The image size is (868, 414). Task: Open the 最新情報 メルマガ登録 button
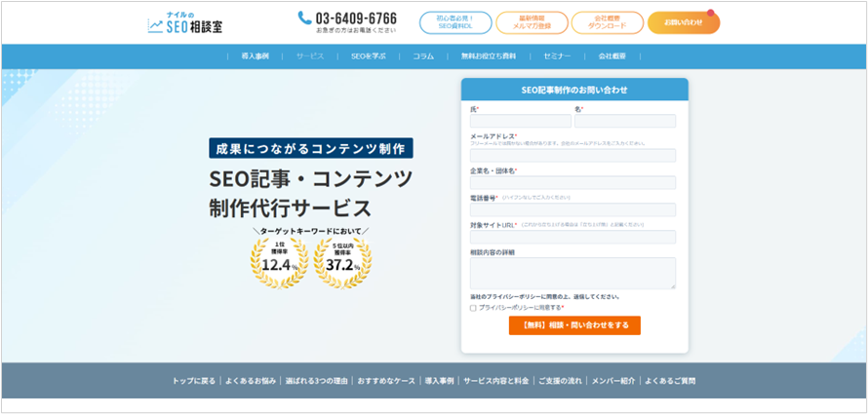532,22
